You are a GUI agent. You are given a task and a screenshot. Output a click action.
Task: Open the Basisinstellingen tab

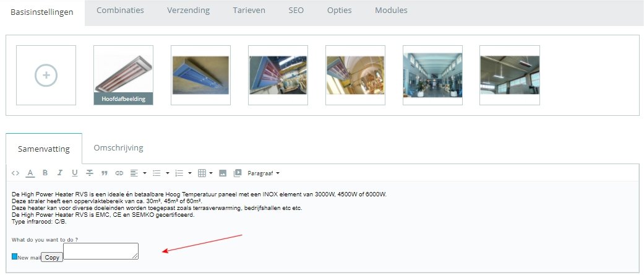pos(42,12)
